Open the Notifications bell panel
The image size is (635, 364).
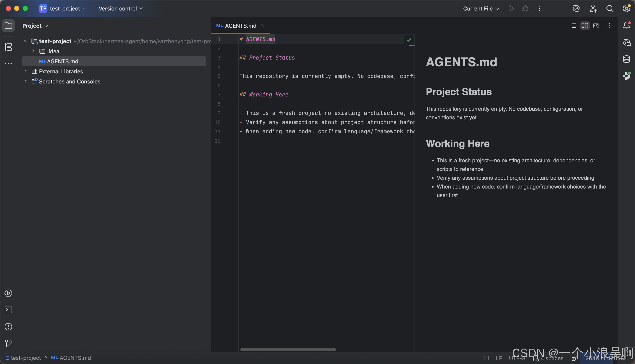click(626, 26)
